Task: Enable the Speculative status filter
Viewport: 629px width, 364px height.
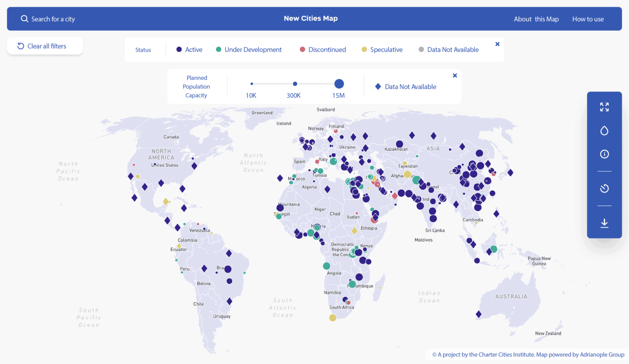Action: [x=382, y=49]
